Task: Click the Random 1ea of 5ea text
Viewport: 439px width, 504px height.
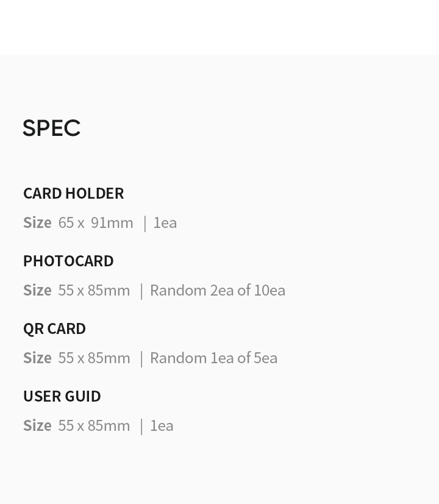Action: pyautogui.click(x=214, y=358)
